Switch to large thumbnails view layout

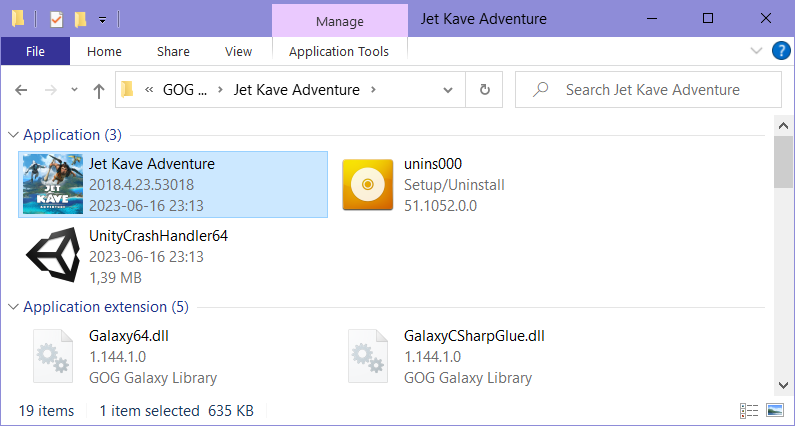775,410
